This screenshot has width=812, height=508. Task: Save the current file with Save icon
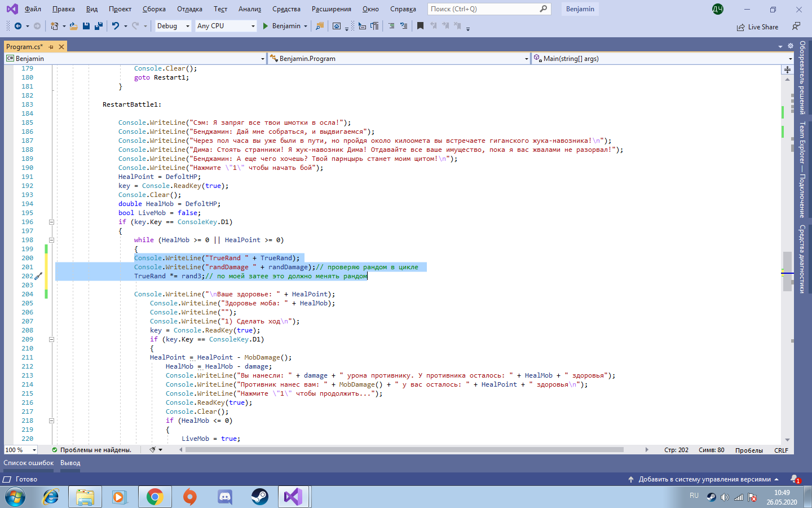(86, 26)
